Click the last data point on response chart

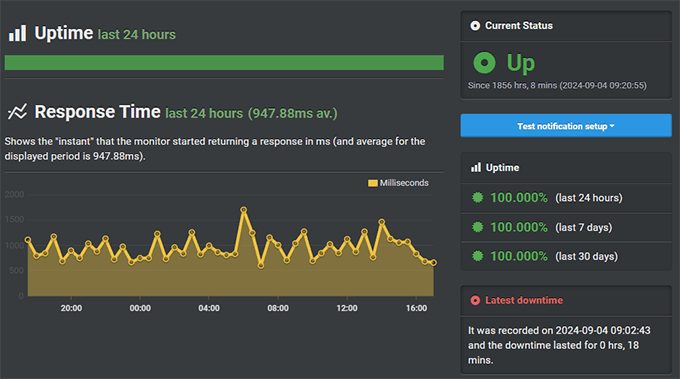[433, 263]
